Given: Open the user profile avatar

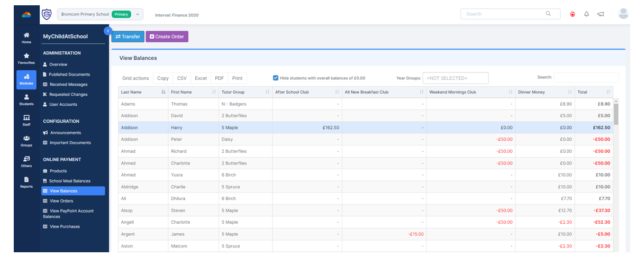Looking at the screenshot, I should [623, 14].
